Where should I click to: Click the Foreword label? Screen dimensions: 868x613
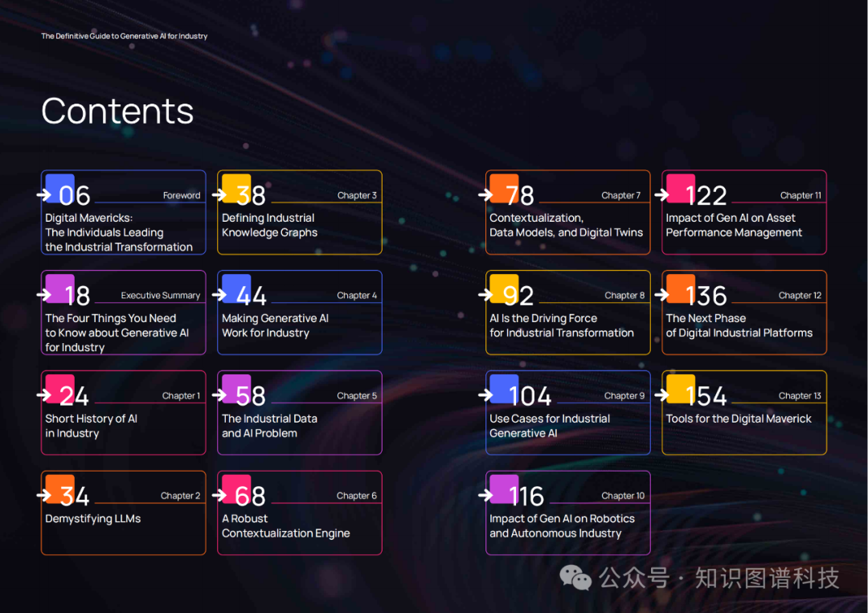(x=182, y=195)
